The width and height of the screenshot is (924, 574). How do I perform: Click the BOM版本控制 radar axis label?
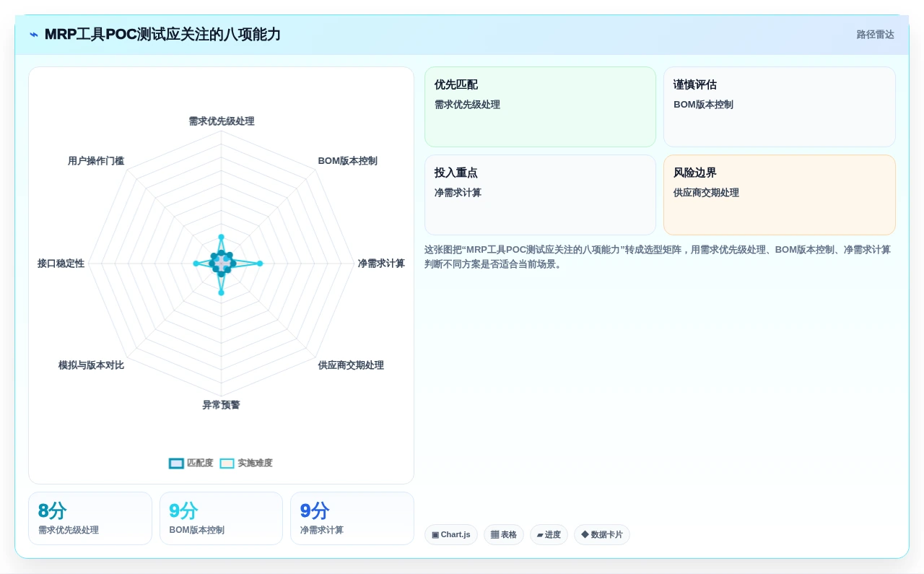347,161
